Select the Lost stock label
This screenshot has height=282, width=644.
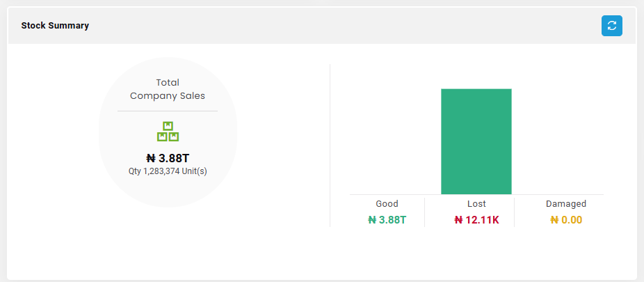coord(476,204)
